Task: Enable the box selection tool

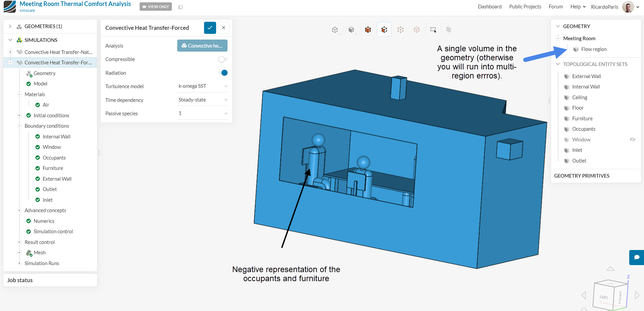Action: point(433,30)
